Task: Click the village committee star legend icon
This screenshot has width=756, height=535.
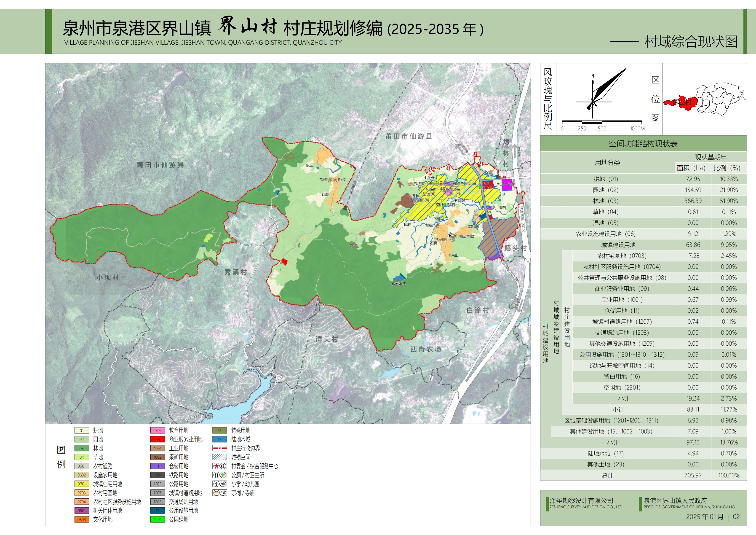Action: (216, 466)
